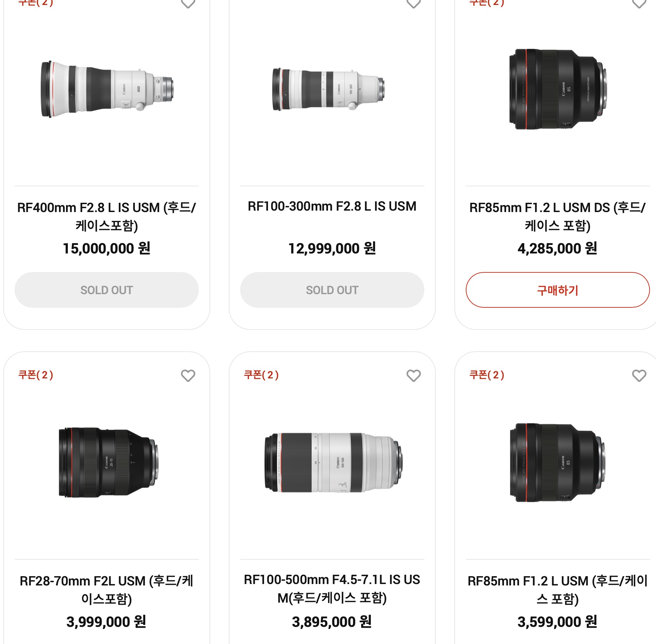Open RF100-300mm F2.8 L IS USM title

coord(332,206)
